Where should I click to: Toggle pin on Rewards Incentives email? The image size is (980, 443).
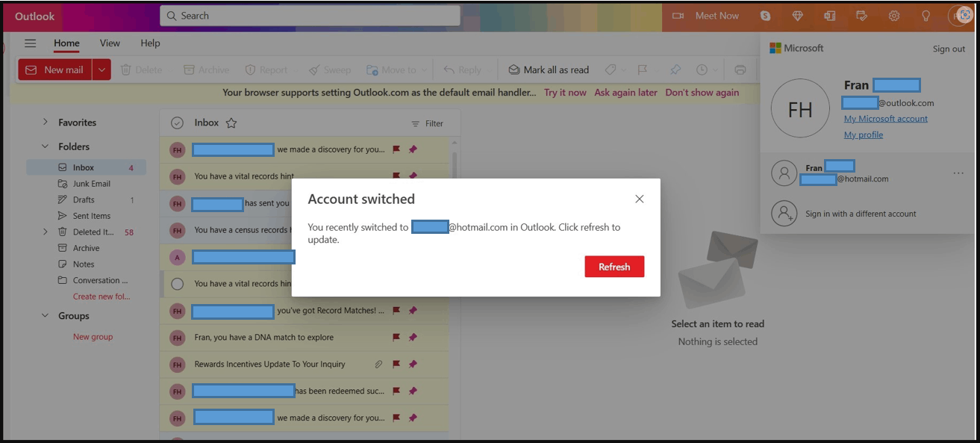click(x=413, y=365)
